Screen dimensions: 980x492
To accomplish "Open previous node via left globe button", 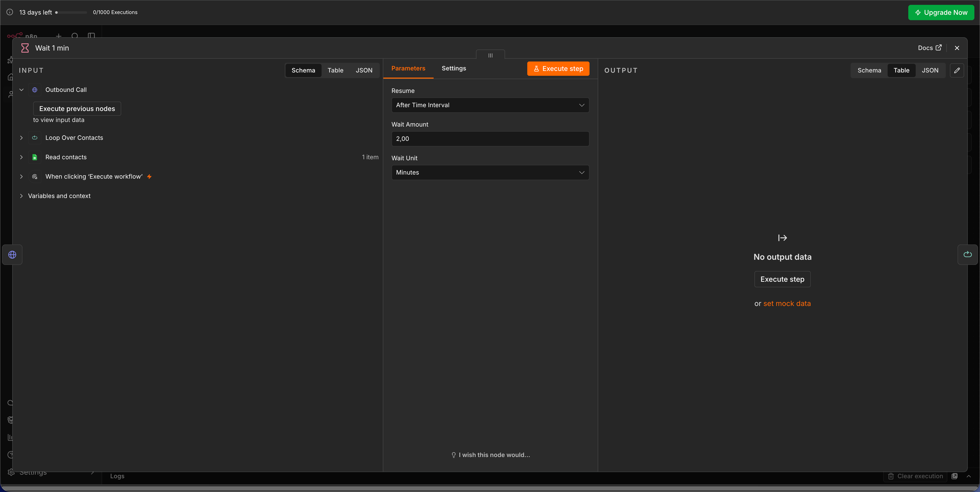I will [12, 255].
